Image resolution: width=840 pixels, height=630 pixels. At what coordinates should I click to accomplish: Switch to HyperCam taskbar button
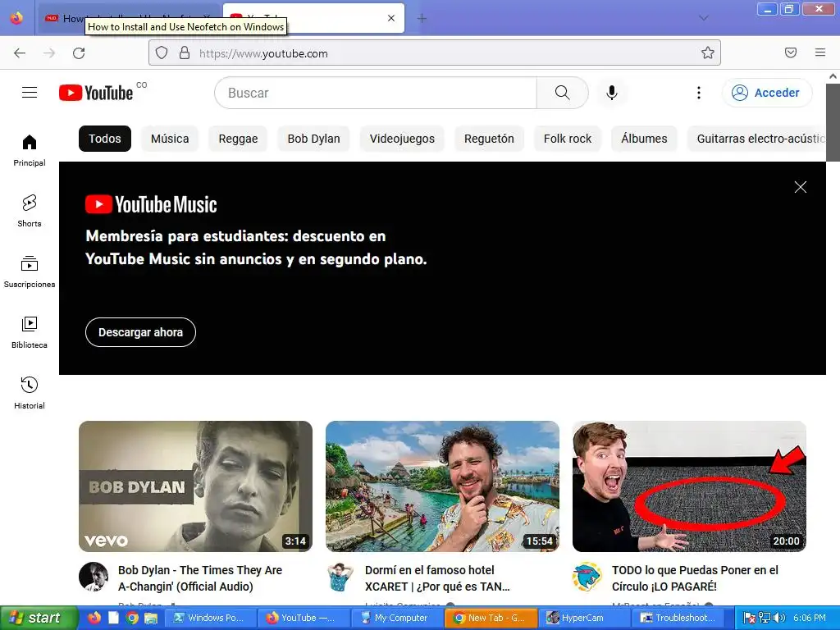(x=584, y=618)
